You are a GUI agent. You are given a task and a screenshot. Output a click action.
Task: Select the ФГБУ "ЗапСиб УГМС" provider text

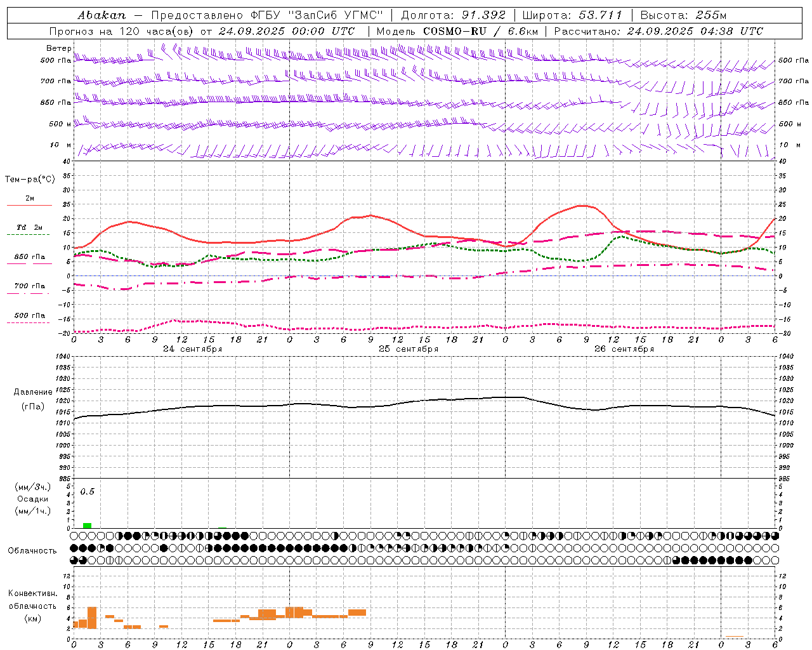tap(318, 15)
